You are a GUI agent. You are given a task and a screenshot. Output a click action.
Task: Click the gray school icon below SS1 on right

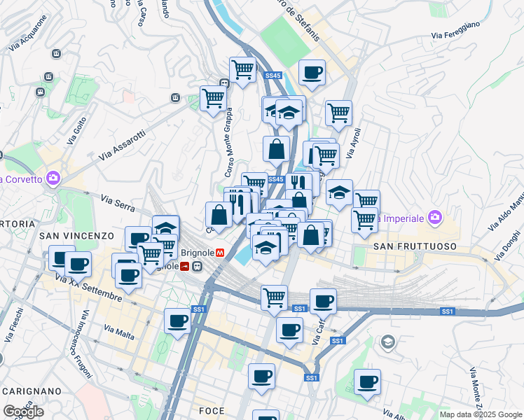point(387,342)
